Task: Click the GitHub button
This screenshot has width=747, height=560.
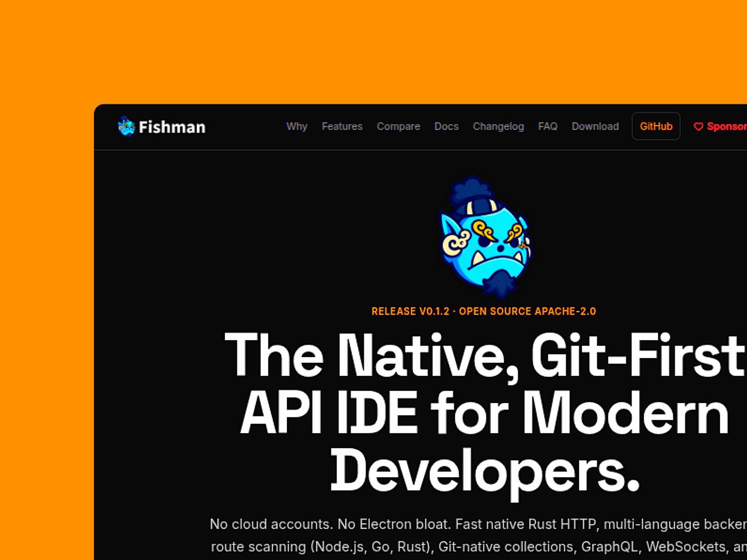Action: pyautogui.click(x=656, y=126)
